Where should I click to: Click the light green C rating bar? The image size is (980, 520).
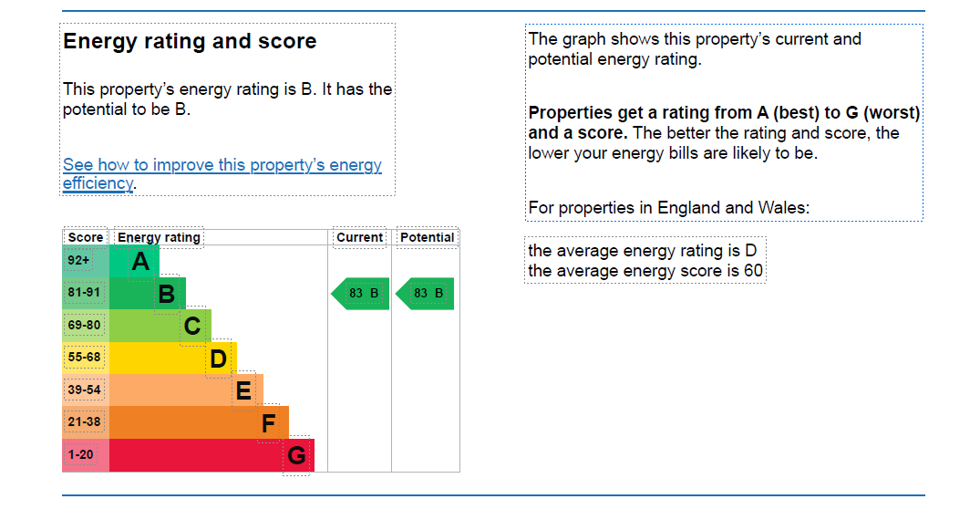click(160, 326)
